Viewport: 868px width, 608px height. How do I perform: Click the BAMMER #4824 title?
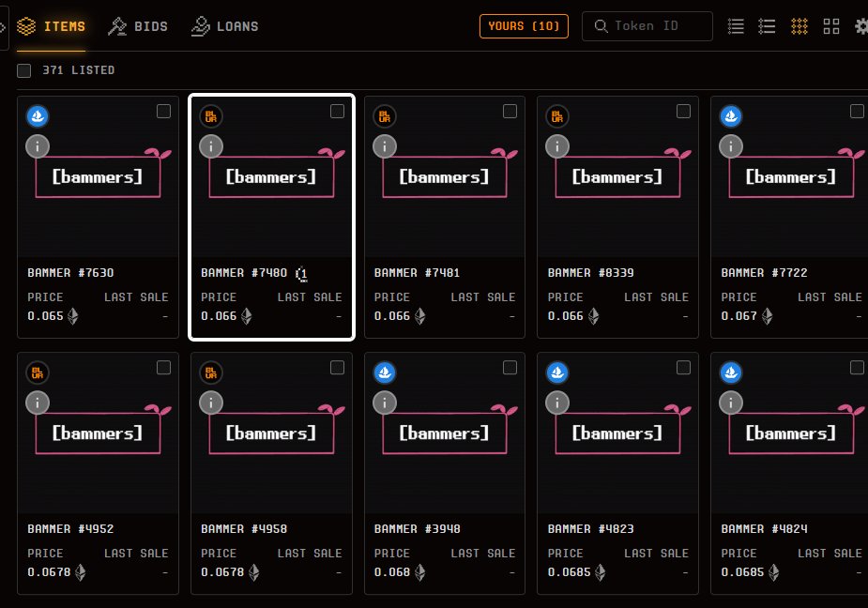[x=764, y=529]
